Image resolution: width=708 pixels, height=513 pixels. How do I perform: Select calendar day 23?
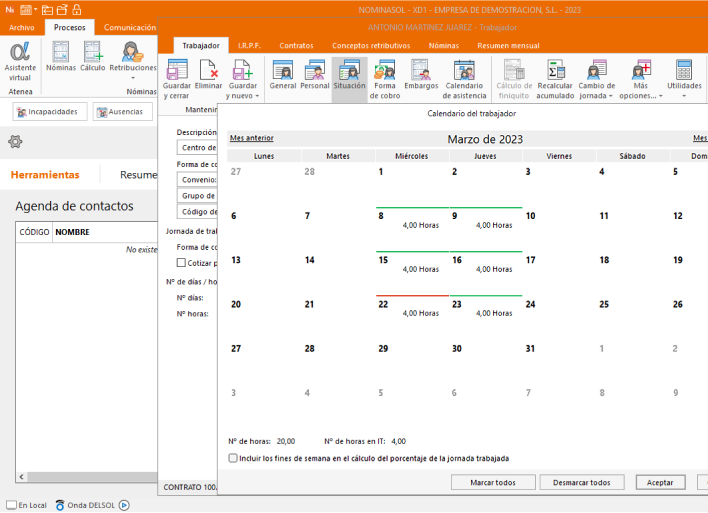(485, 317)
